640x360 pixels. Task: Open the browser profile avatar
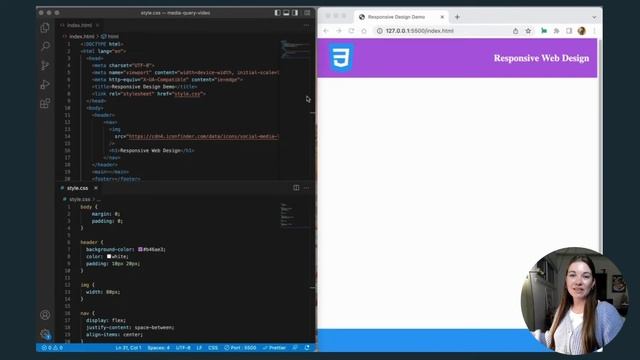pos(582,31)
